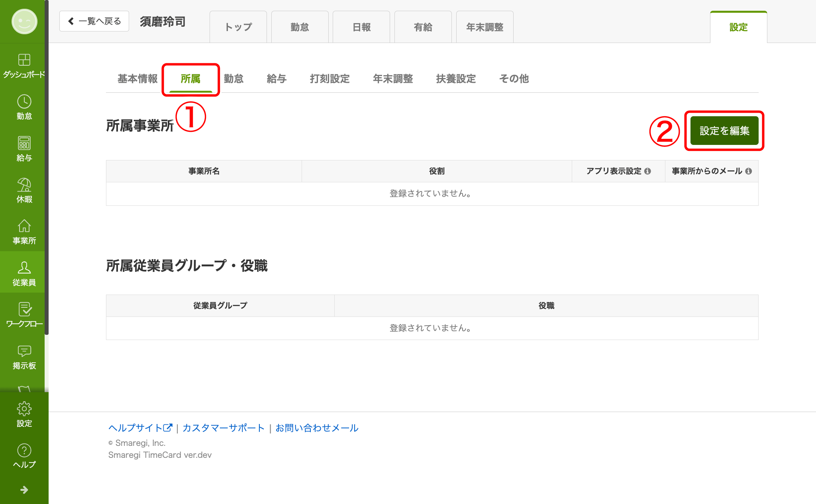Open the カスタマーサポート link
This screenshot has height=504, width=816.
(223, 428)
